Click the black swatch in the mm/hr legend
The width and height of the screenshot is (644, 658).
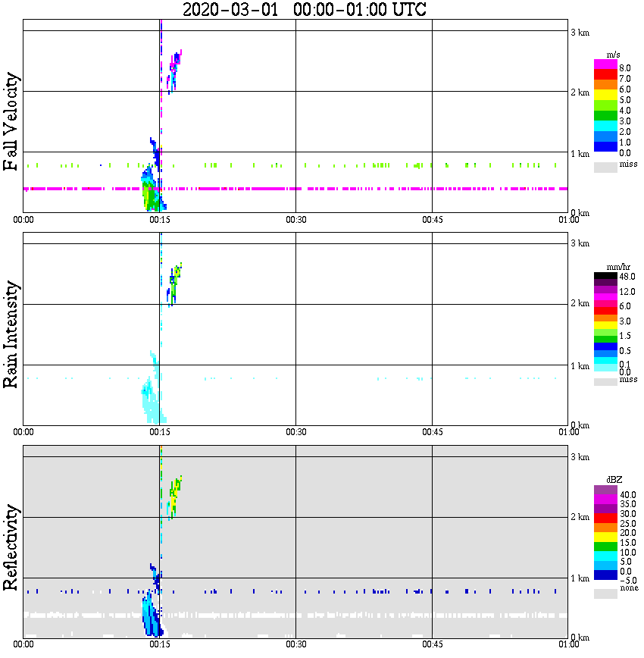605,276
